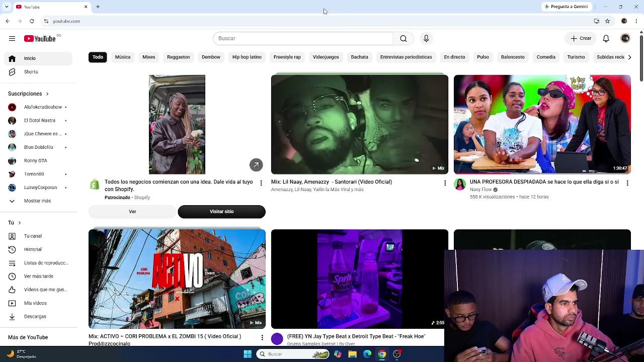
Task: Open the weather widget showing Despejado
Action: [21, 354]
